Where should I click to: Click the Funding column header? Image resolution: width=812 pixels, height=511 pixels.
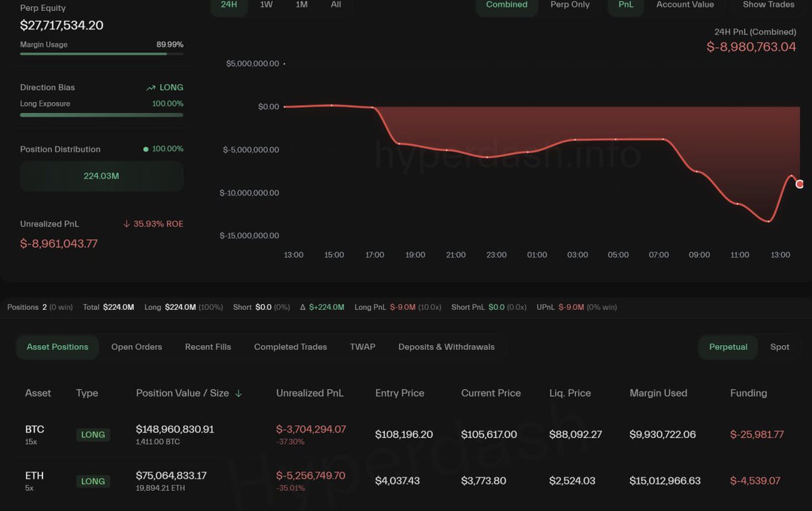coord(748,393)
